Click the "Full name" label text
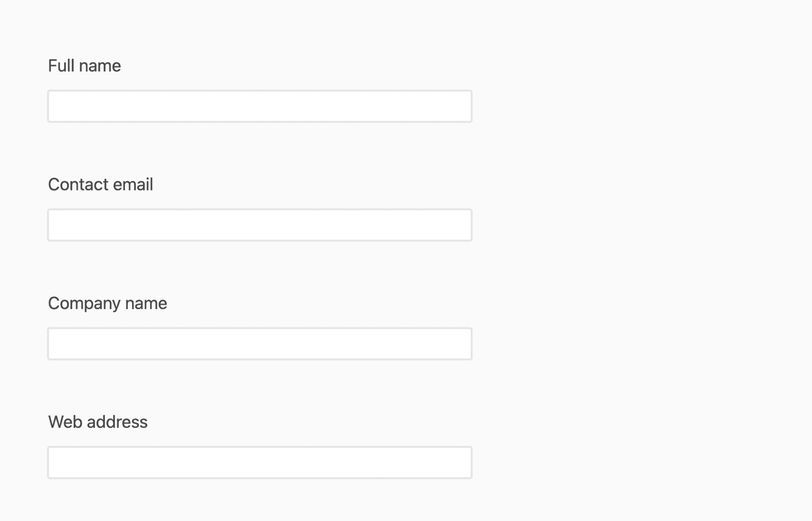This screenshot has height=521, width=812. pos(84,66)
